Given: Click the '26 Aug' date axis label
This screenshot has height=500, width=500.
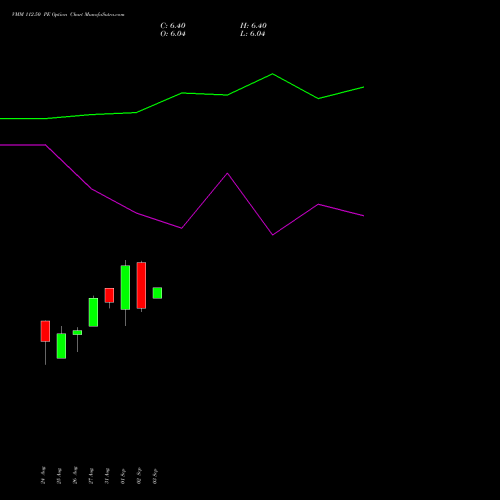Looking at the screenshot, I should pos(75,475).
